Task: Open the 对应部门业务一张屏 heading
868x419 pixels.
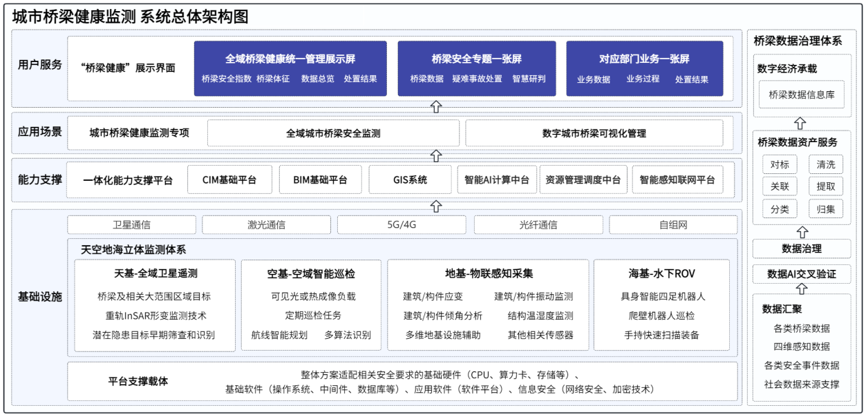Action: pyautogui.click(x=644, y=59)
